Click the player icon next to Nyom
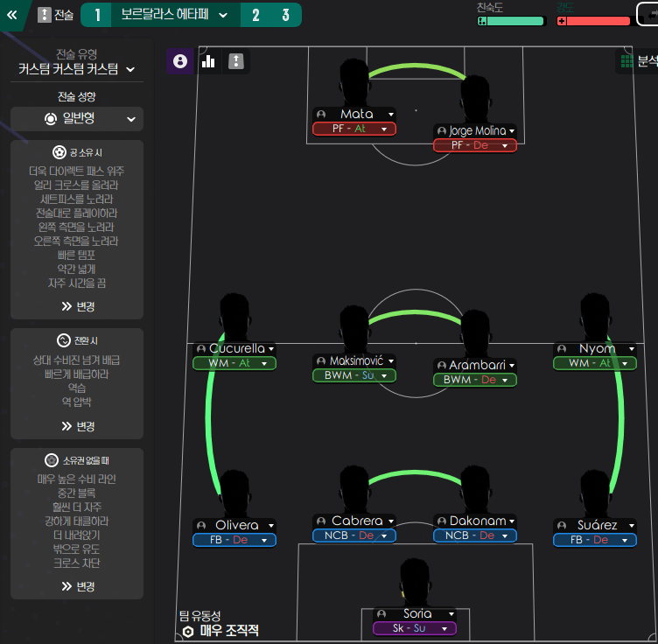This screenshot has height=644, width=658. pyautogui.click(x=562, y=348)
